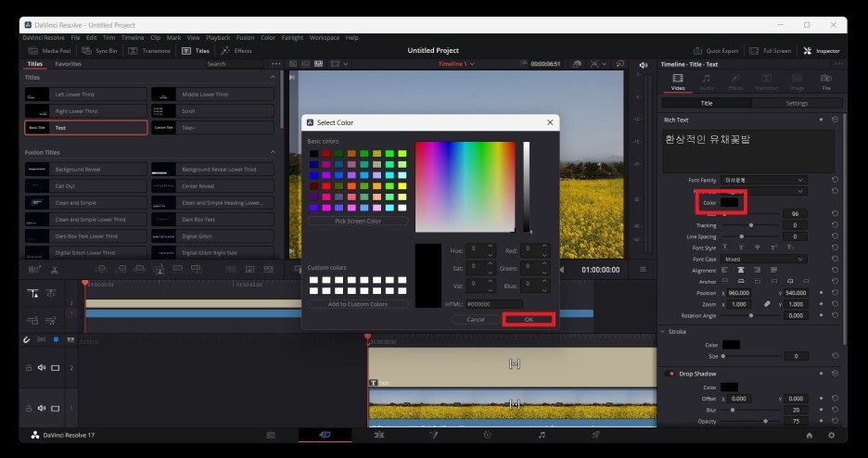Switch to the inspector Settings tab
The width and height of the screenshot is (868, 458).
(x=797, y=104)
